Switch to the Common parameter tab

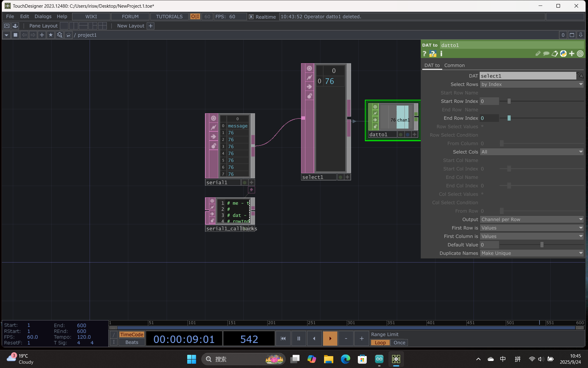tap(454, 65)
